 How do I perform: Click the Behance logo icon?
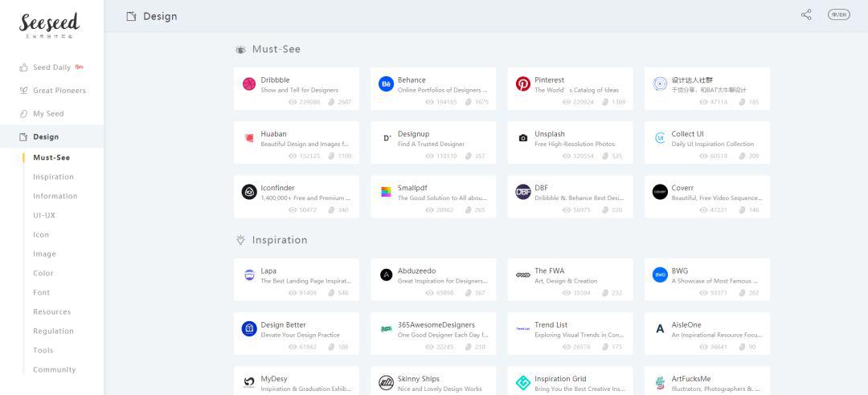[386, 84]
